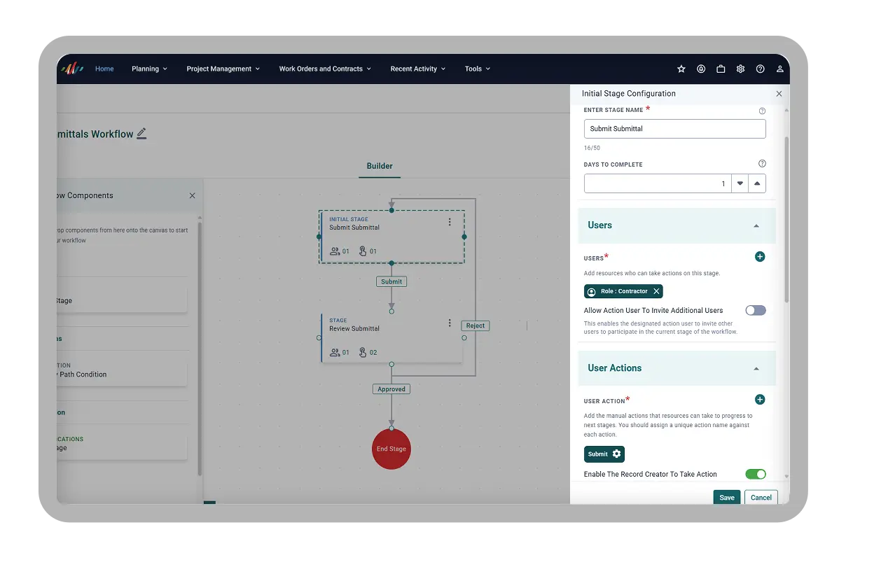Click the person icon on the Role : Contractor chip

pos(592,292)
